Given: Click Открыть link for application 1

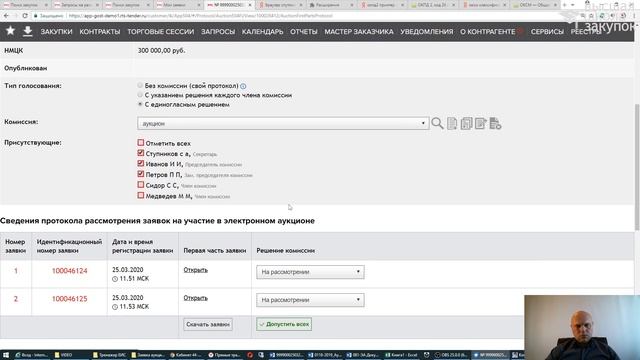Looking at the screenshot, I should pyautogui.click(x=196, y=270).
